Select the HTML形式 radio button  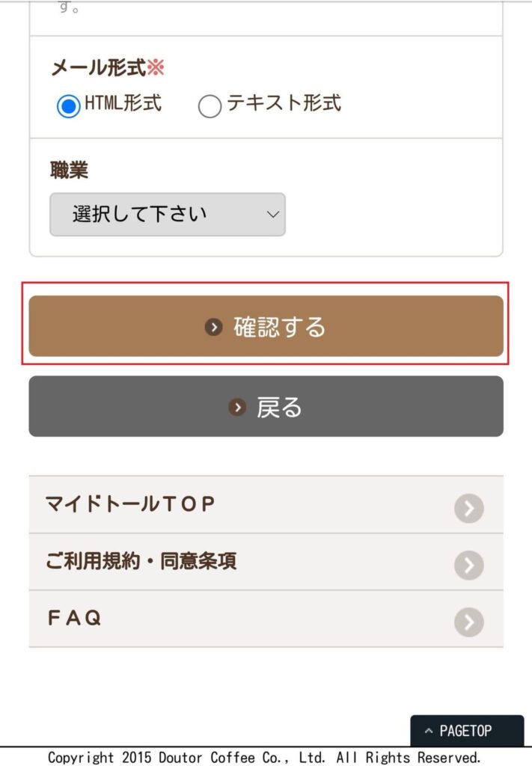pos(68,106)
